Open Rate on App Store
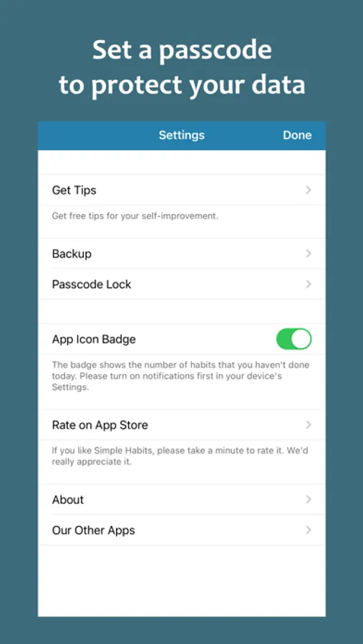 (x=182, y=424)
